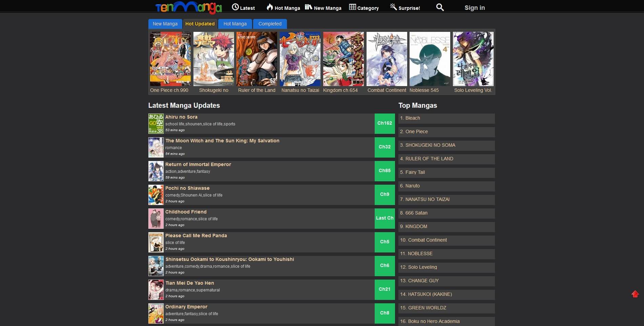
Task: Click the Ch6 chapter button
Action: pyautogui.click(x=385, y=266)
